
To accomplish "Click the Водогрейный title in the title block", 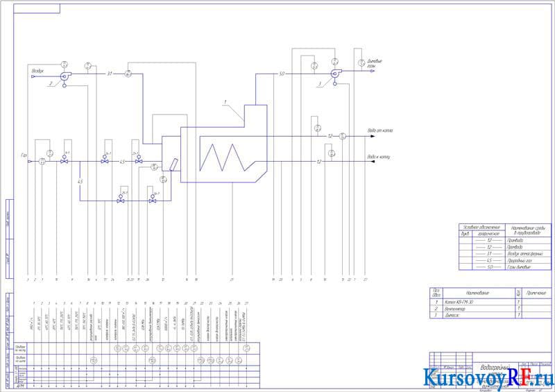I will (x=495, y=367).
